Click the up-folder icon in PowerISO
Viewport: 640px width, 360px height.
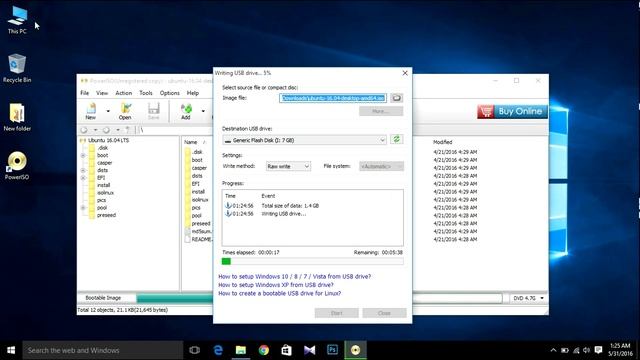click(x=128, y=130)
